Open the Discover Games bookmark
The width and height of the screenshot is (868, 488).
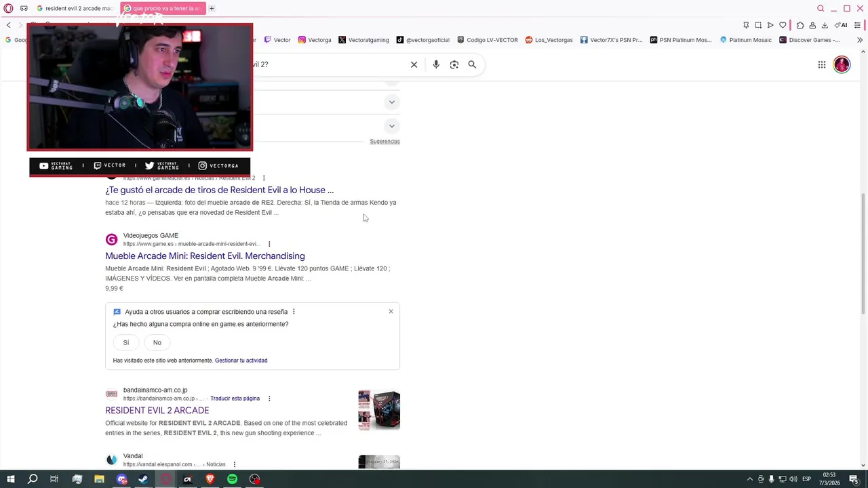click(x=810, y=40)
